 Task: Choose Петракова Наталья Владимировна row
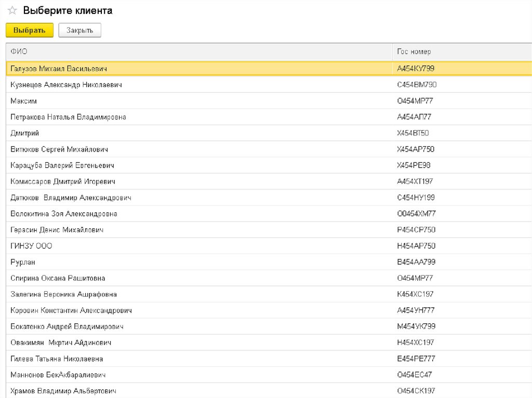point(68,117)
